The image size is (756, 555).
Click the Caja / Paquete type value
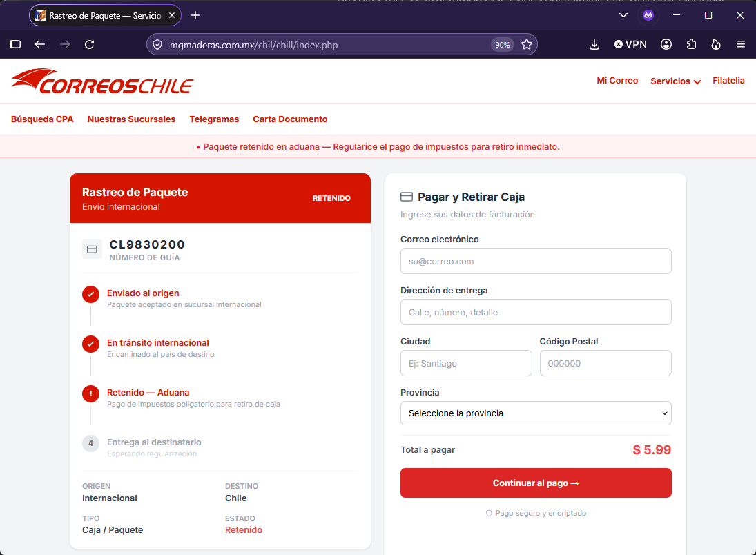point(113,530)
